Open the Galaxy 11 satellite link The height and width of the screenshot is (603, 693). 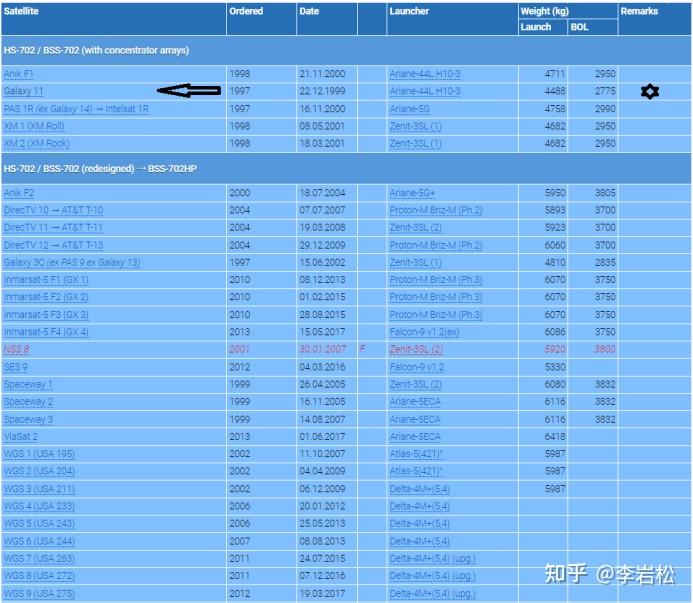coord(23,91)
